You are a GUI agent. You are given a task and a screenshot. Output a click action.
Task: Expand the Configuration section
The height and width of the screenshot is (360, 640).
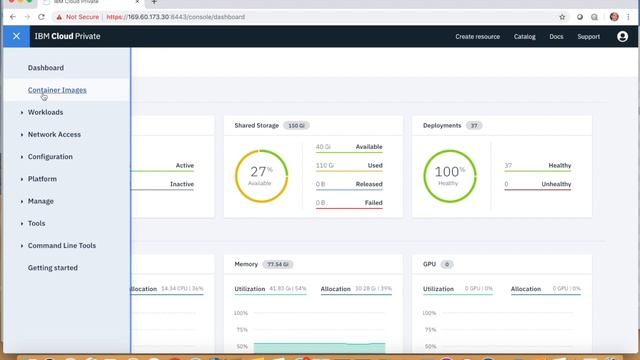click(50, 157)
